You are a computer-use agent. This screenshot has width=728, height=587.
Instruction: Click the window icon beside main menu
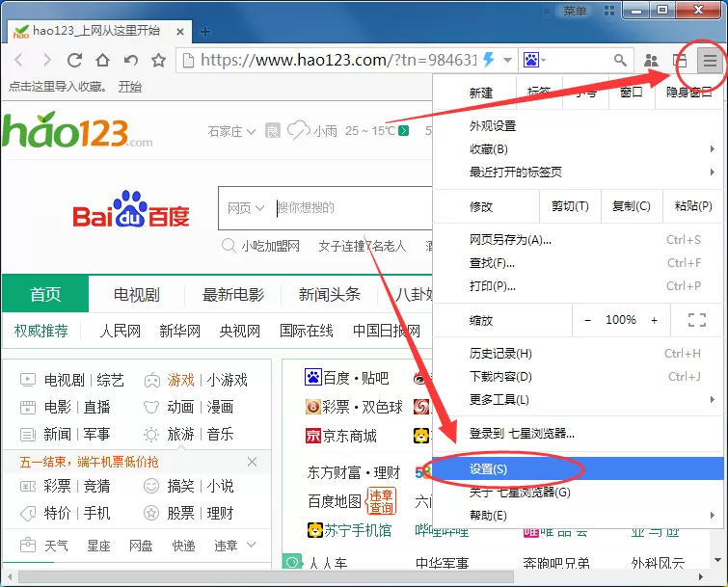[680, 60]
